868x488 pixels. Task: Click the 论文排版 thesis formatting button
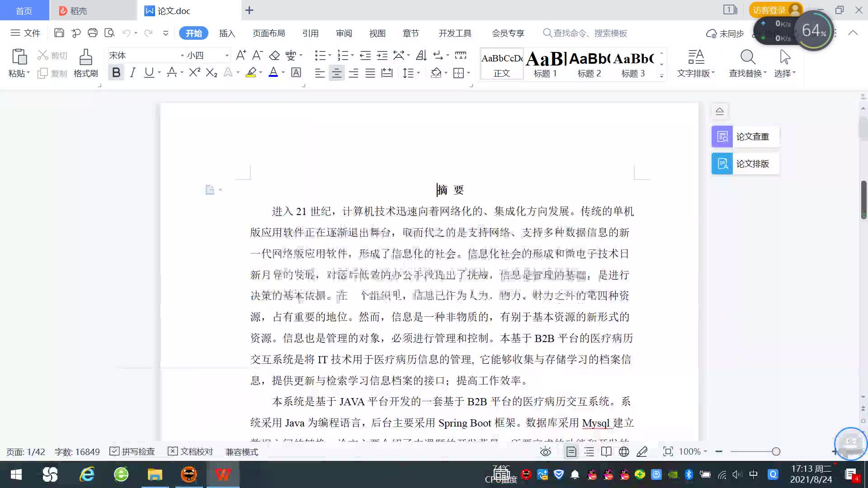coord(746,164)
